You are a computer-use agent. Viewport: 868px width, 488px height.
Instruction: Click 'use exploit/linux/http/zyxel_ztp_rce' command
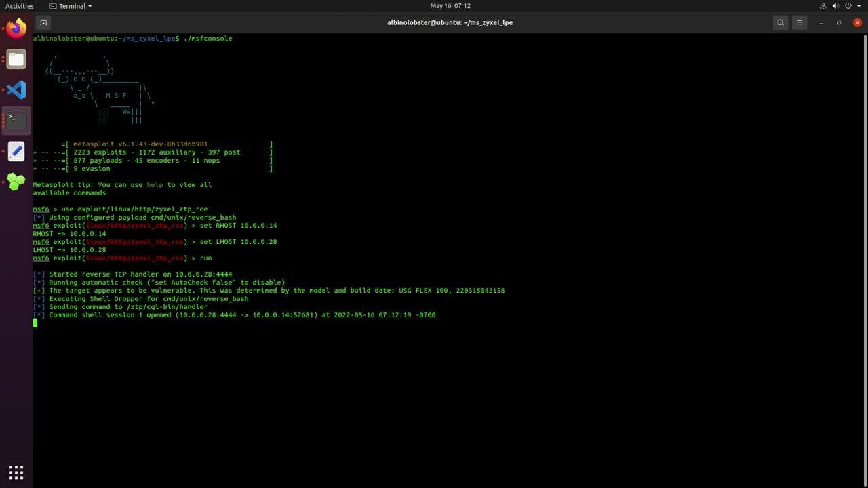tap(134, 209)
